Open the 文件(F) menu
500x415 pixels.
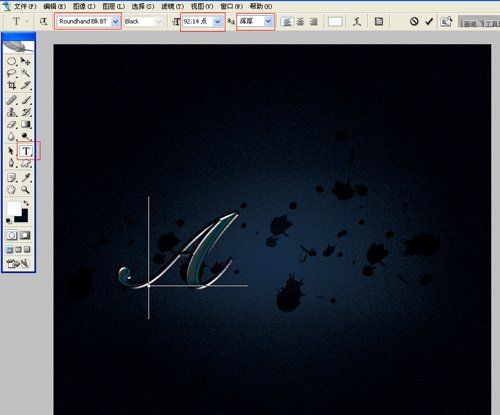coord(25,6)
